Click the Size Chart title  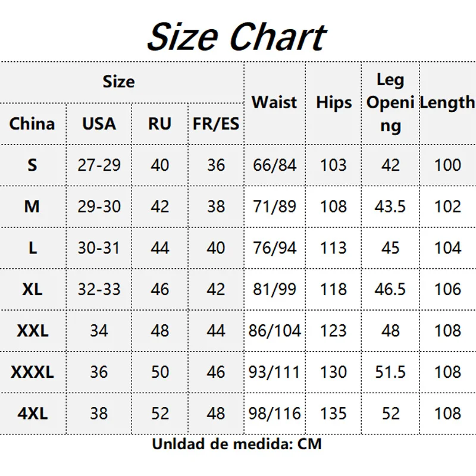236,37
